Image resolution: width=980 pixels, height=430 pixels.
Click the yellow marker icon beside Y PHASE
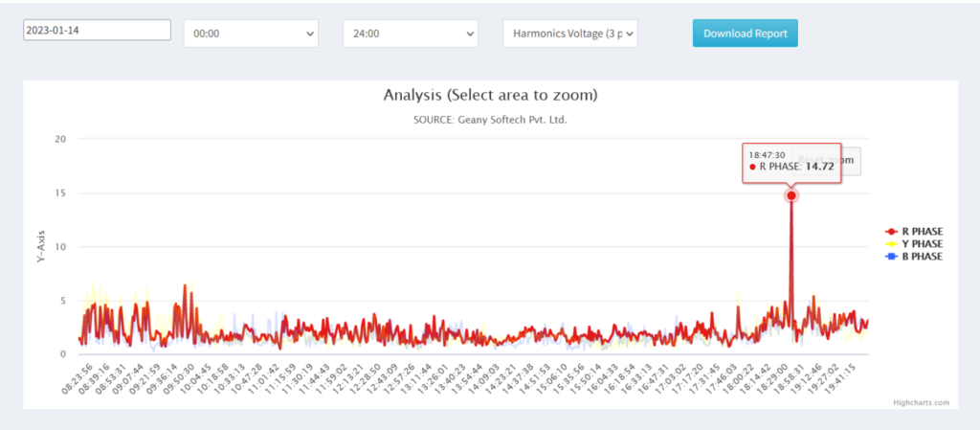click(x=891, y=244)
